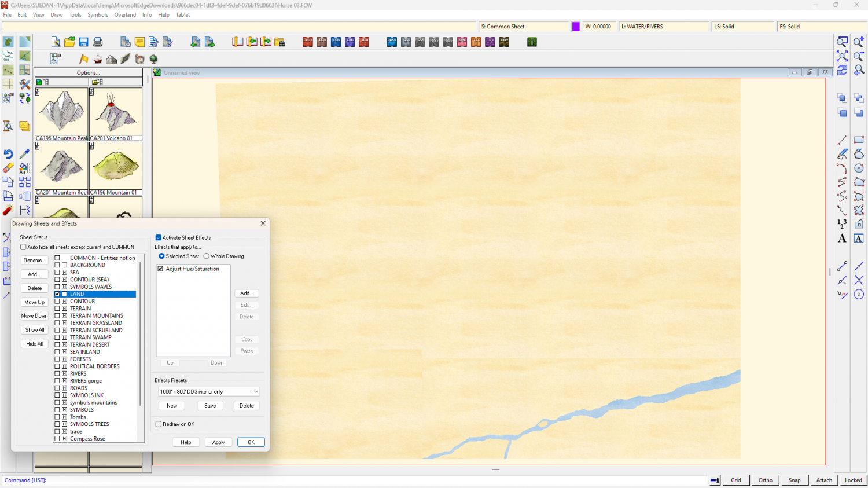Click the purple color swatch

tap(576, 27)
